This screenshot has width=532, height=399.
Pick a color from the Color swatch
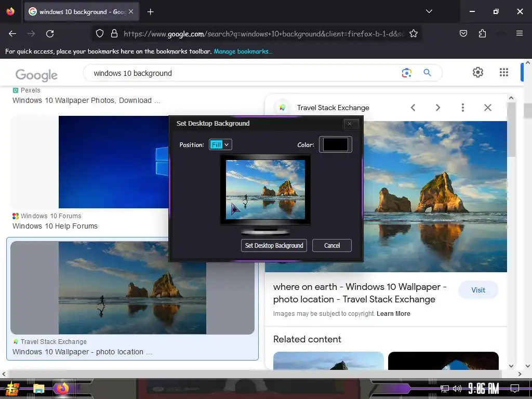point(335,144)
